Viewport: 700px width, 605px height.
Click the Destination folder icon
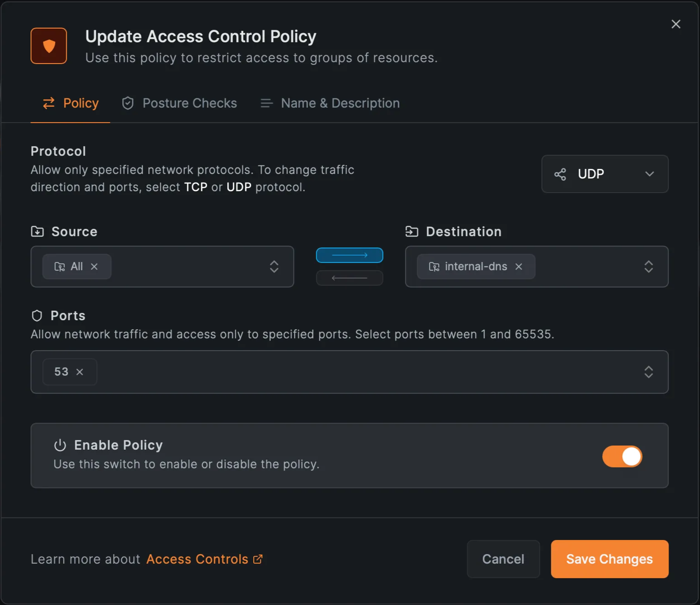413,231
